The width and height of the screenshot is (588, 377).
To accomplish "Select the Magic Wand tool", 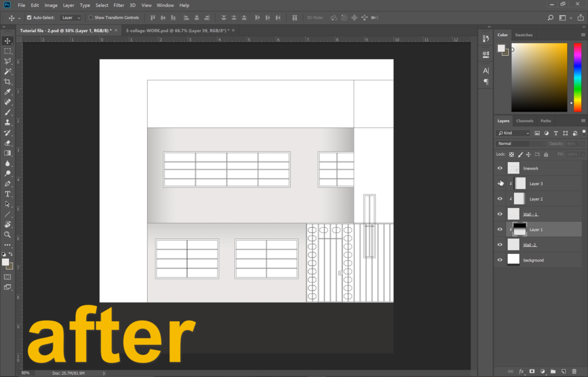I will [7, 71].
